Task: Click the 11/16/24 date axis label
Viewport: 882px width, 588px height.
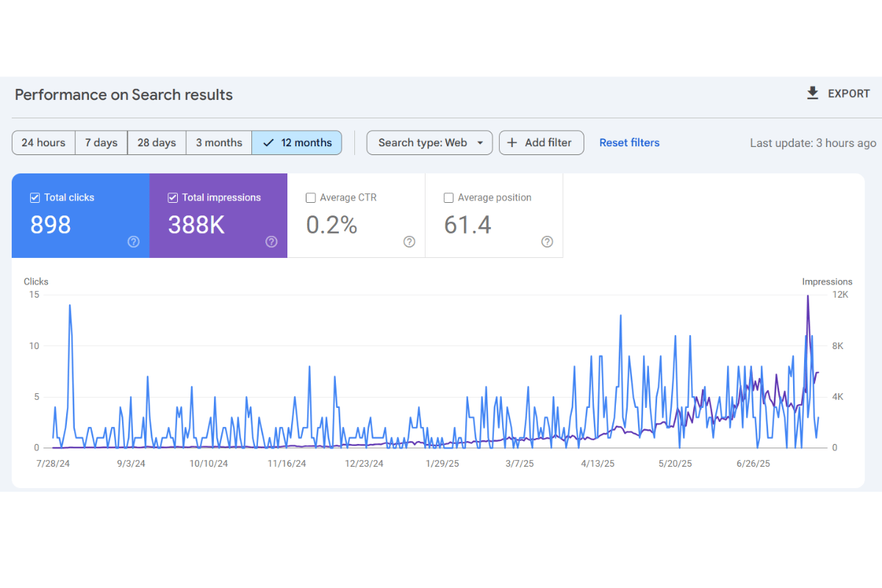Action: pos(287,464)
